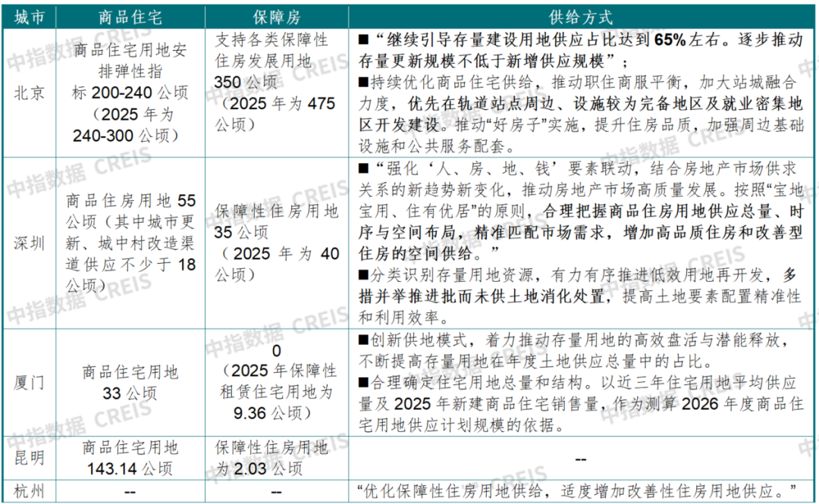Screen dimensions: 819x504
Task: Click the -- in 昆明 供给方式 cell
Action: 581,459
